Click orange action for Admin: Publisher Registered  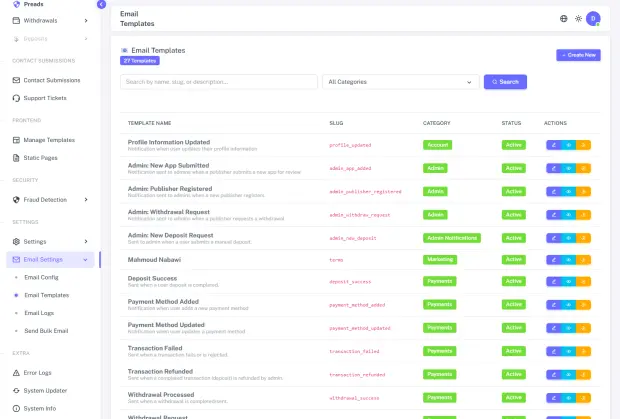tap(583, 192)
